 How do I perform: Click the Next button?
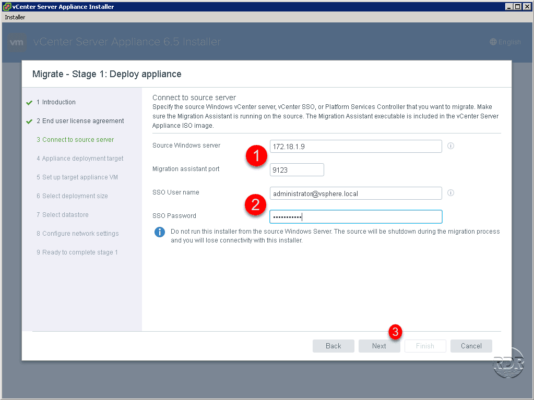(x=379, y=346)
